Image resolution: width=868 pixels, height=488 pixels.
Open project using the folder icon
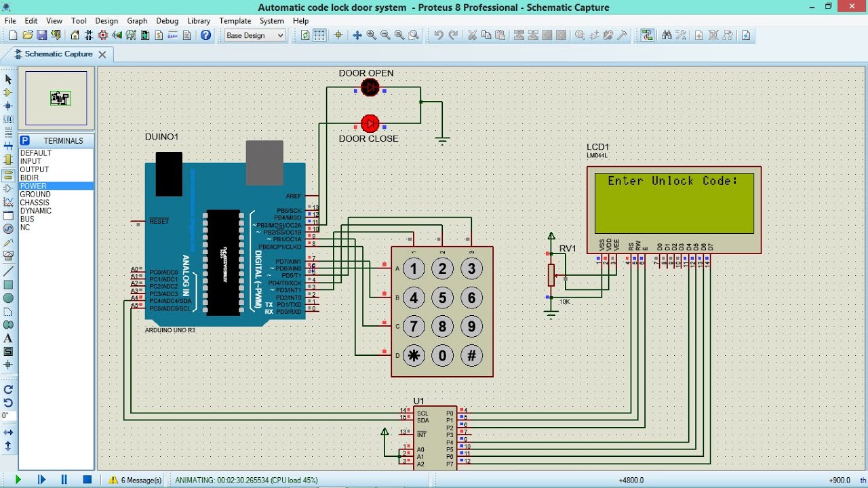(x=28, y=35)
